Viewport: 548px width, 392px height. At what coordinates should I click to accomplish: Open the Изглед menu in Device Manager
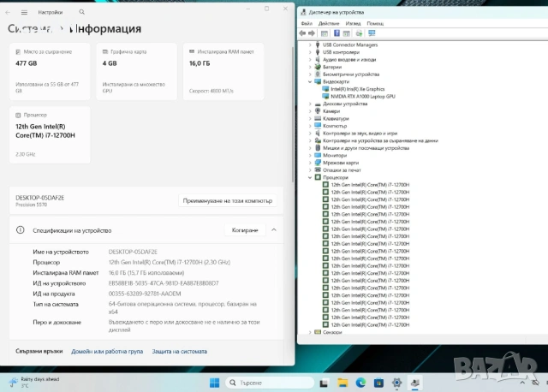tap(353, 23)
